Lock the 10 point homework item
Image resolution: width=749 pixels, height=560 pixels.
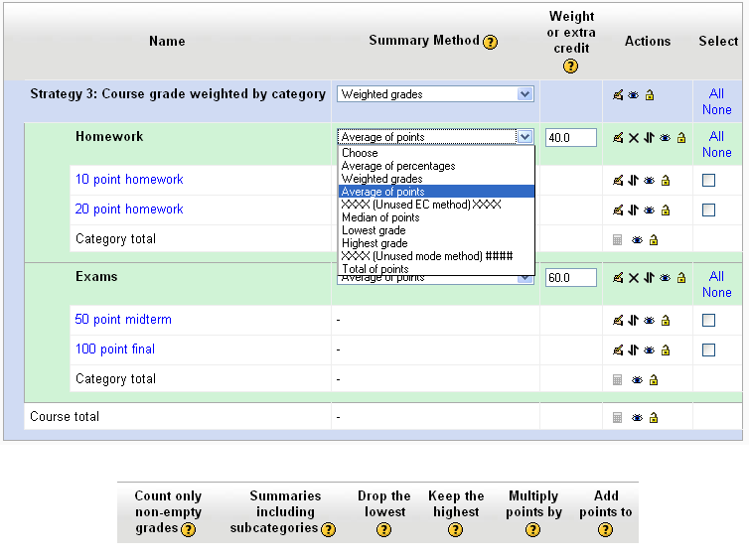(x=666, y=181)
